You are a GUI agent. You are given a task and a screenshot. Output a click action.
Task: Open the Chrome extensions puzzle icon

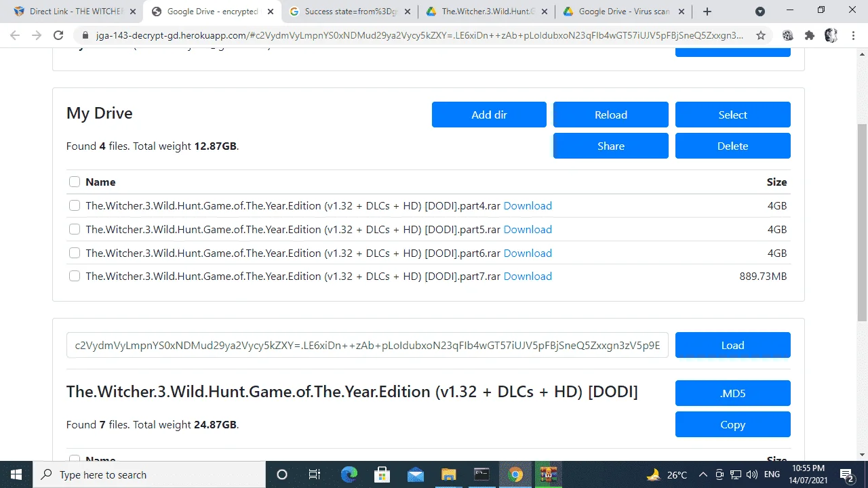click(x=809, y=35)
